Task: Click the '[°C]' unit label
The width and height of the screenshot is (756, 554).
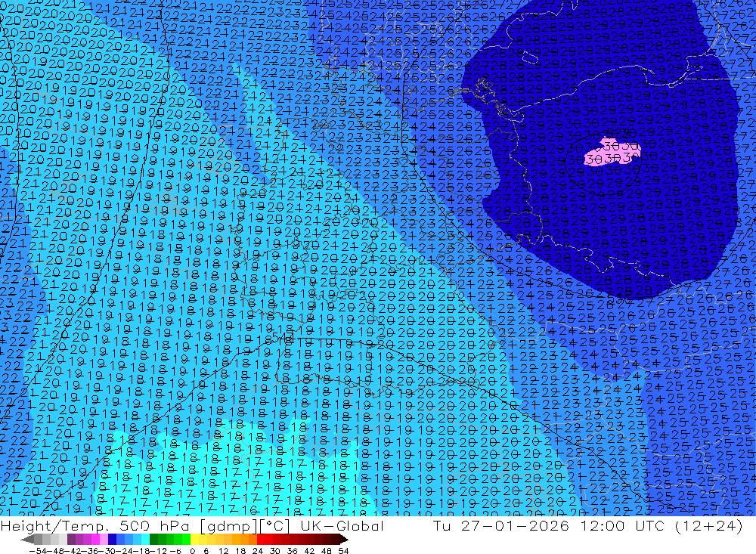Action: [275, 526]
